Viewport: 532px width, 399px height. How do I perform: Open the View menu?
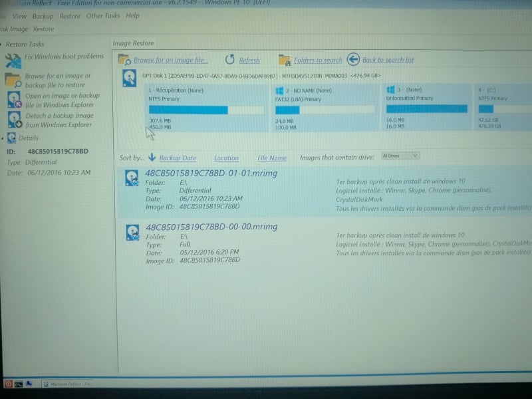(x=19, y=16)
